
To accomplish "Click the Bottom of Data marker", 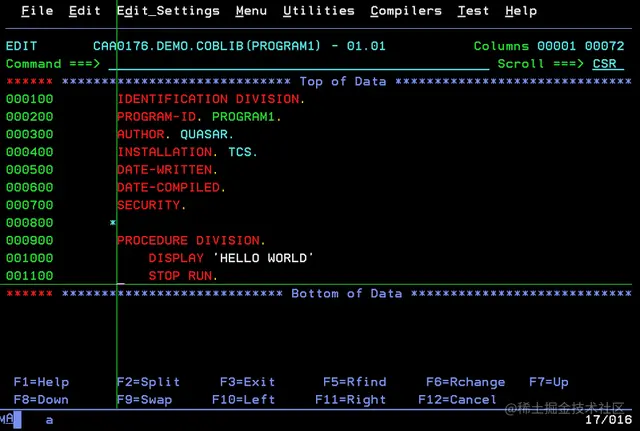I will (347, 293).
